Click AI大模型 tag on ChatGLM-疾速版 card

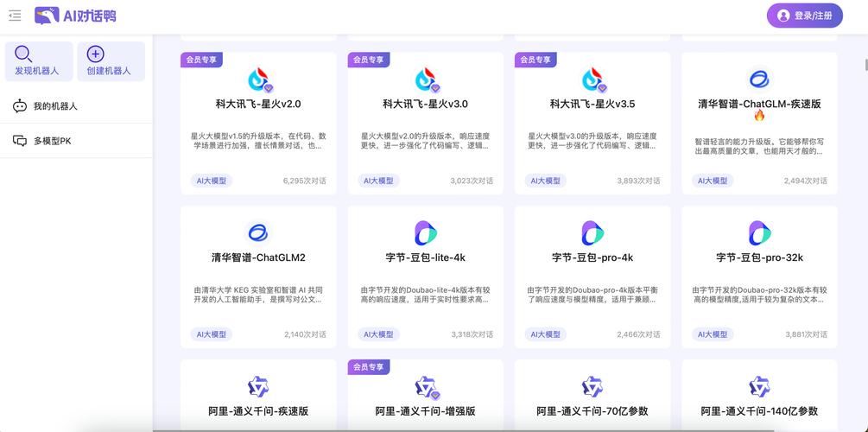[x=713, y=181]
